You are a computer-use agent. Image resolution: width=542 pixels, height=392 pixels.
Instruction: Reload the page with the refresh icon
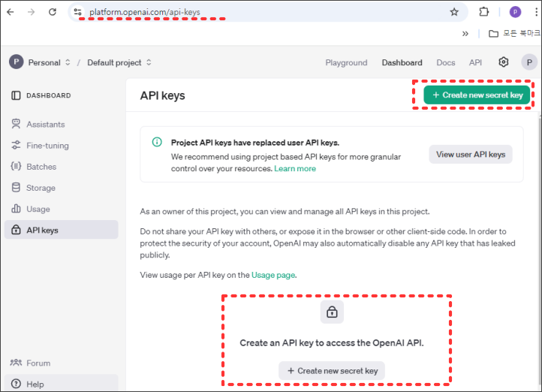tap(53, 12)
